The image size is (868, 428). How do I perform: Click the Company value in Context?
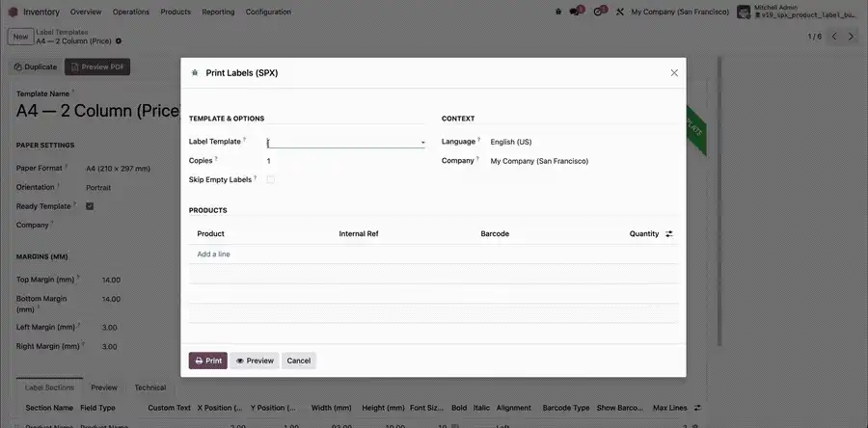tap(539, 162)
